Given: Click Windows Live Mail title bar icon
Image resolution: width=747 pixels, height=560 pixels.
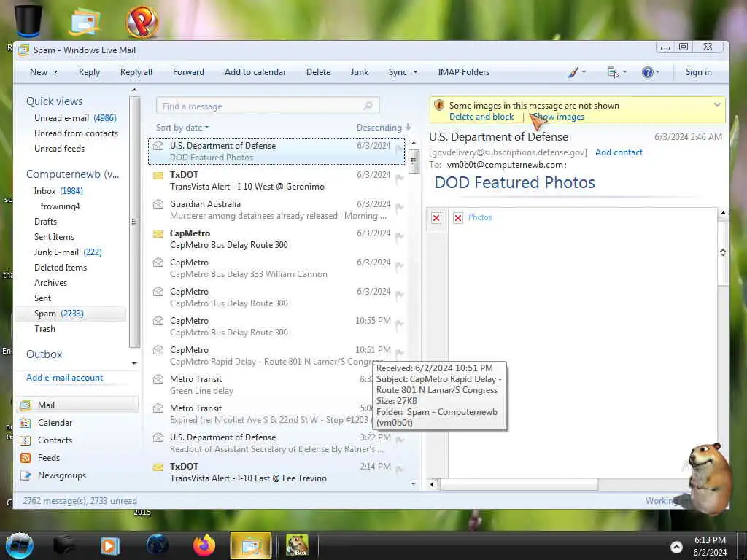Looking at the screenshot, I should [23, 50].
